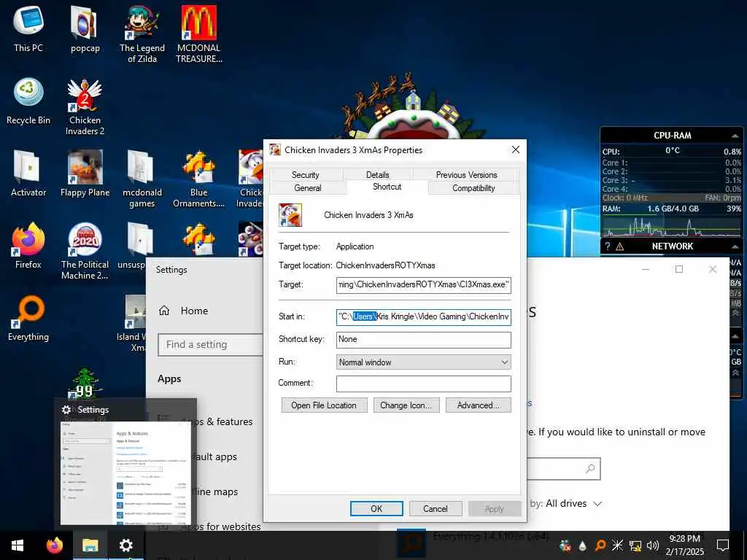Close the Properties dialog with X
Viewport: 747px width, 560px height.
516,149
